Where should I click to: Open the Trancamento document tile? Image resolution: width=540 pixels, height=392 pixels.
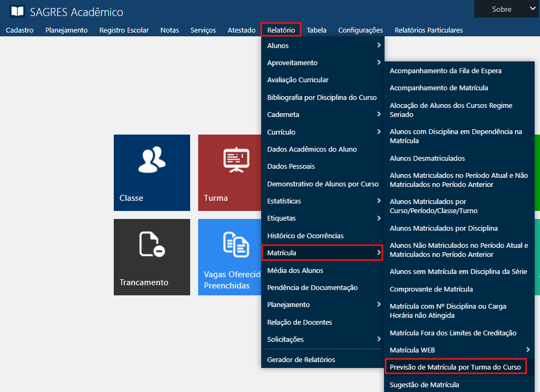[152, 245]
